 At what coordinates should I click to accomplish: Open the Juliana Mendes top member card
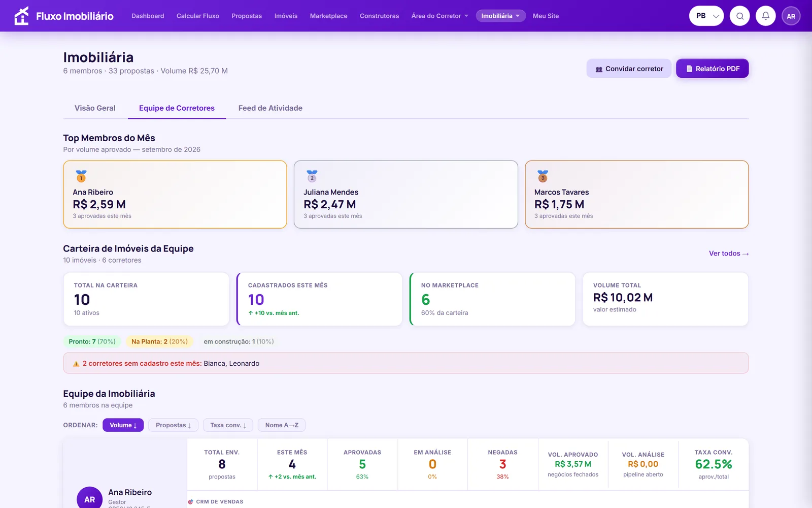point(406,195)
